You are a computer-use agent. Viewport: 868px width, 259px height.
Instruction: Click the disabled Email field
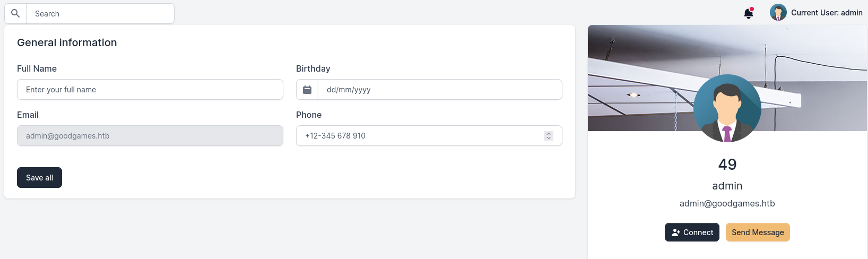(x=150, y=136)
